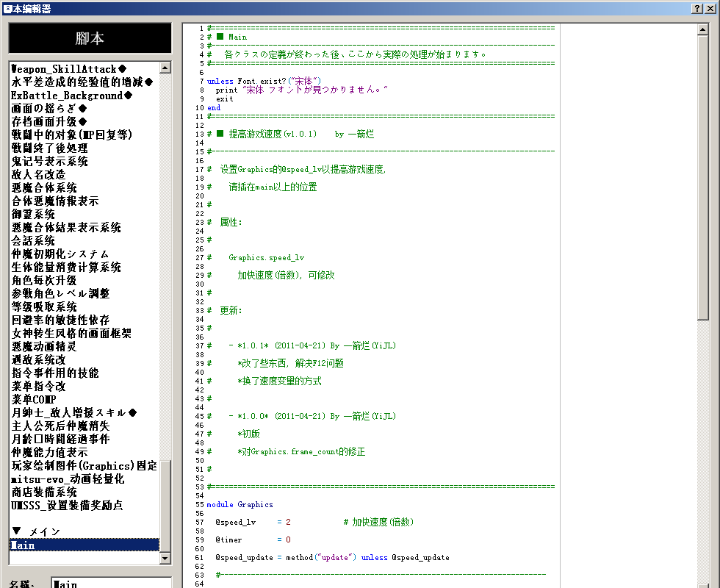Select 参戦角色レベル調整 script
Image resolution: width=720 pixels, height=588 pixels.
tap(84, 294)
